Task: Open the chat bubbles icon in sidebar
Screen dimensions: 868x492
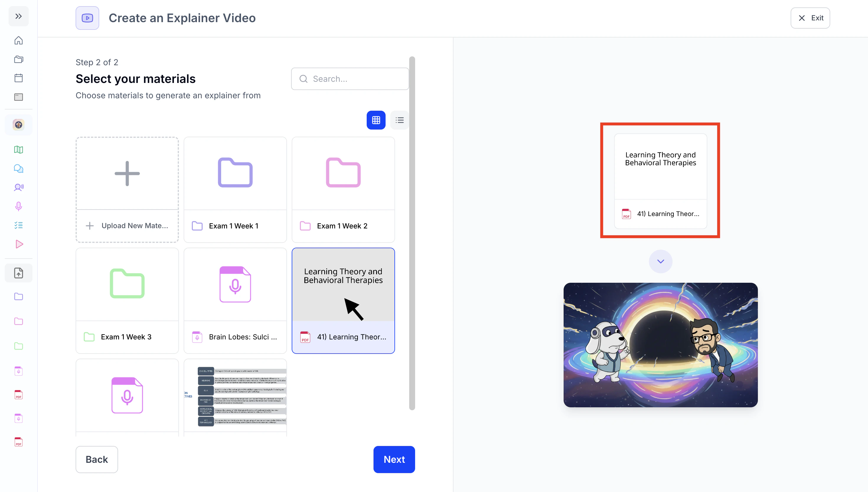Action: pyautogui.click(x=19, y=169)
